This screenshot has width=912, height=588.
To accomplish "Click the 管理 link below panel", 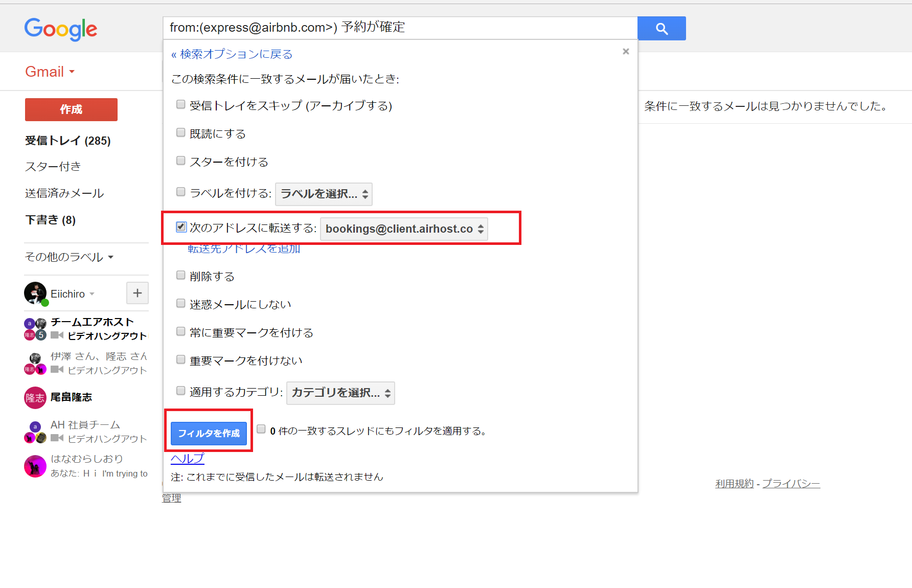I will (172, 498).
